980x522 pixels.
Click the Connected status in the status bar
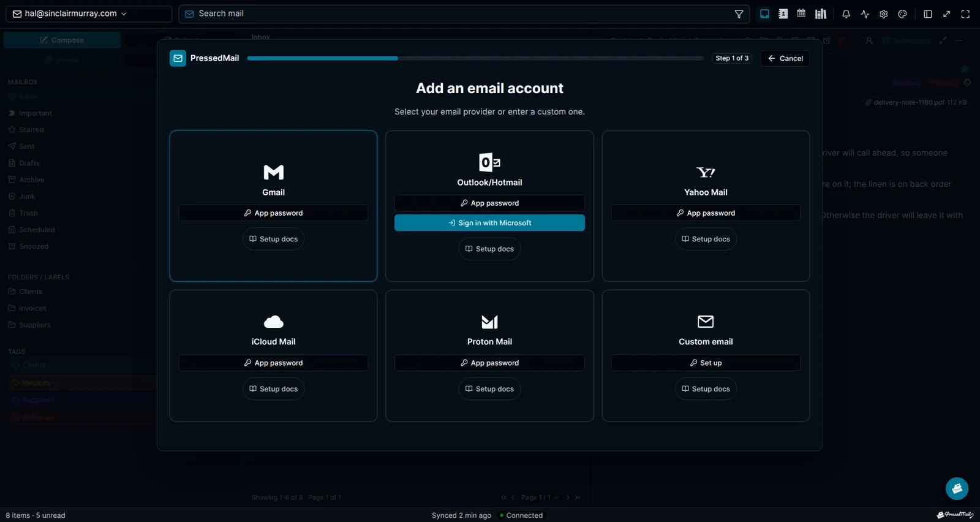pyautogui.click(x=521, y=515)
